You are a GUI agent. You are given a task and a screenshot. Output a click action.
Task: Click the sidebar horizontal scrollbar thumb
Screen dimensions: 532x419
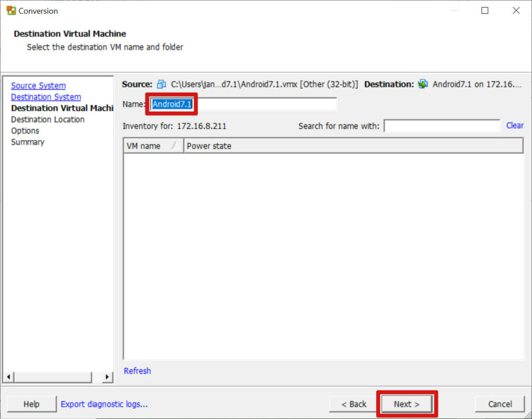53,376
